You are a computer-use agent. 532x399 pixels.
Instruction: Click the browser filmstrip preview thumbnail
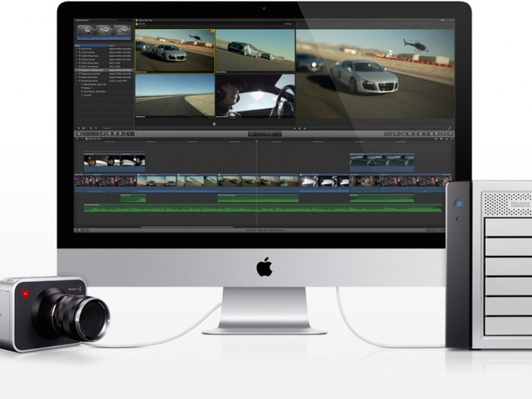click(x=104, y=33)
